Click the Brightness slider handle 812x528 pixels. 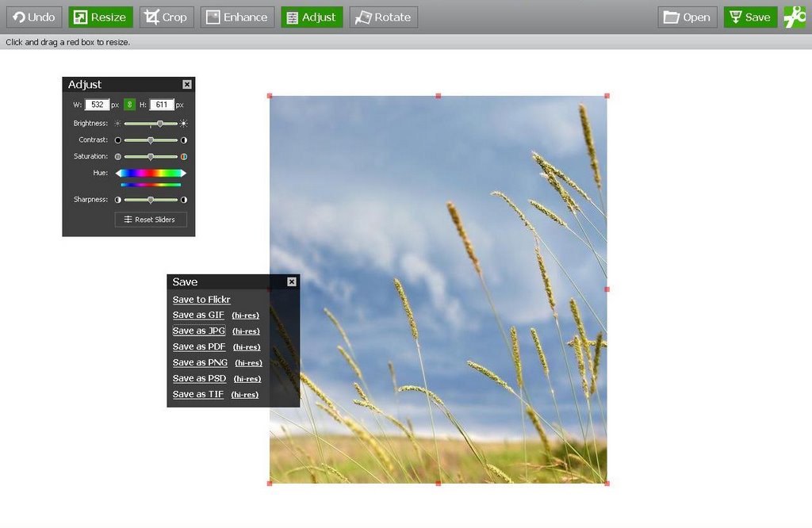160,124
